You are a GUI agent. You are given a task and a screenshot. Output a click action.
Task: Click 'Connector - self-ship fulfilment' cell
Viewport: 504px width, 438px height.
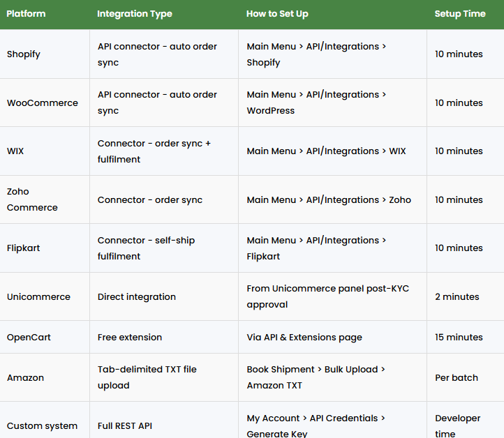(164, 248)
